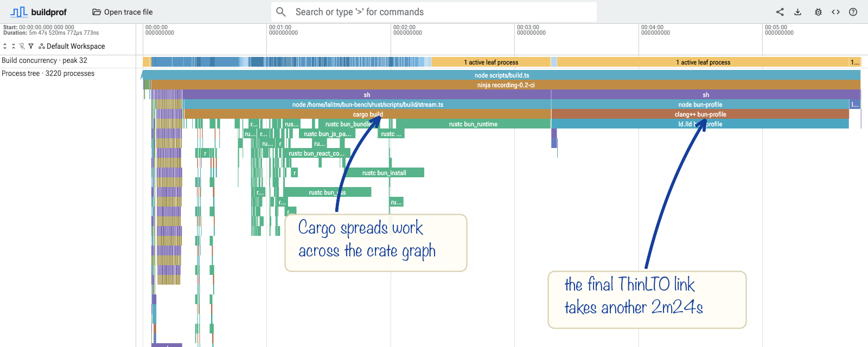
Task: Click the code brackets icon
Action: [835, 12]
